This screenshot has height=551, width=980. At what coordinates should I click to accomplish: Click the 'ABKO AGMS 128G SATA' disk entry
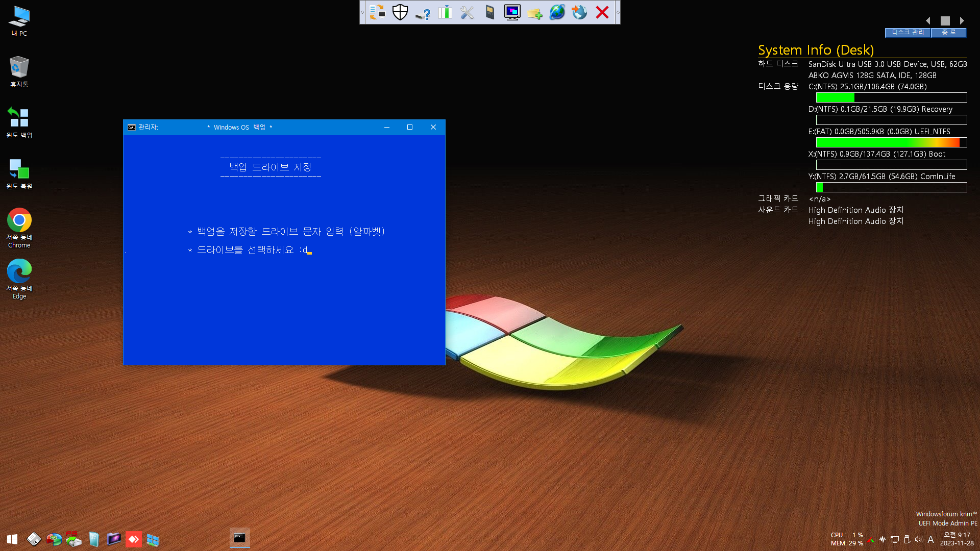[x=872, y=76]
